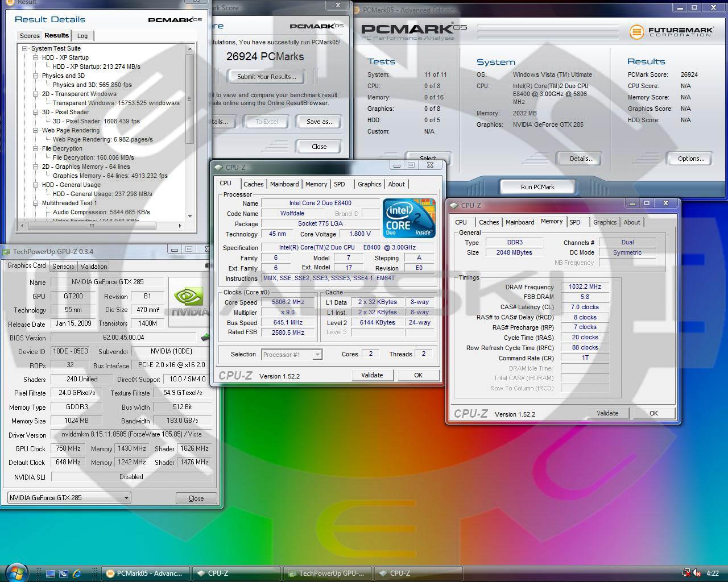
Task: Switch to TechPowerUp GPU-Z taskbar button
Action: [327, 573]
